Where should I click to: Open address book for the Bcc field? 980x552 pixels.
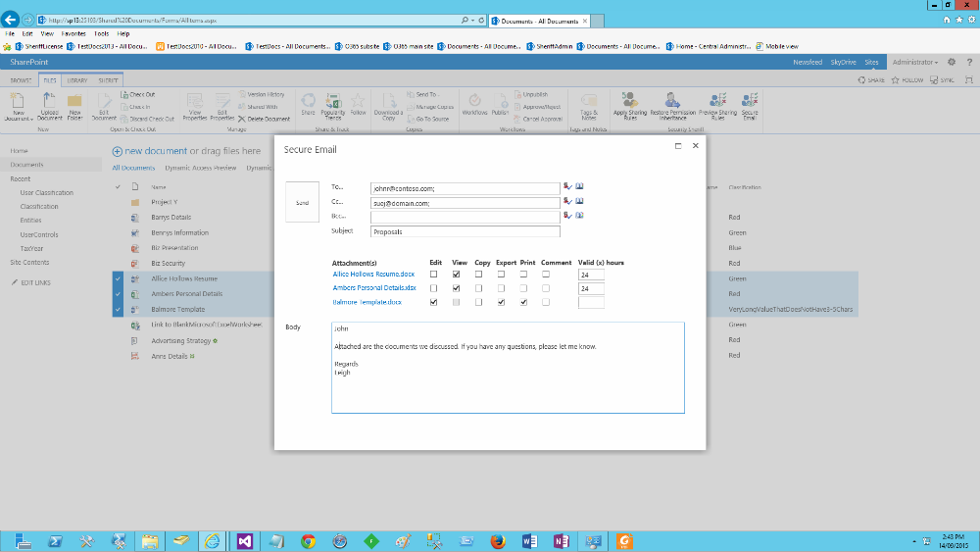(579, 215)
